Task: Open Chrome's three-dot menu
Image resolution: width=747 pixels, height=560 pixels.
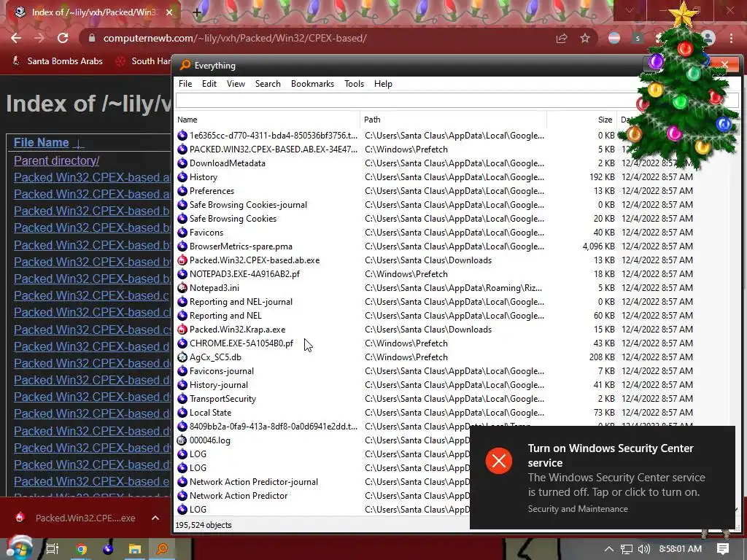Action: [x=731, y=38]
